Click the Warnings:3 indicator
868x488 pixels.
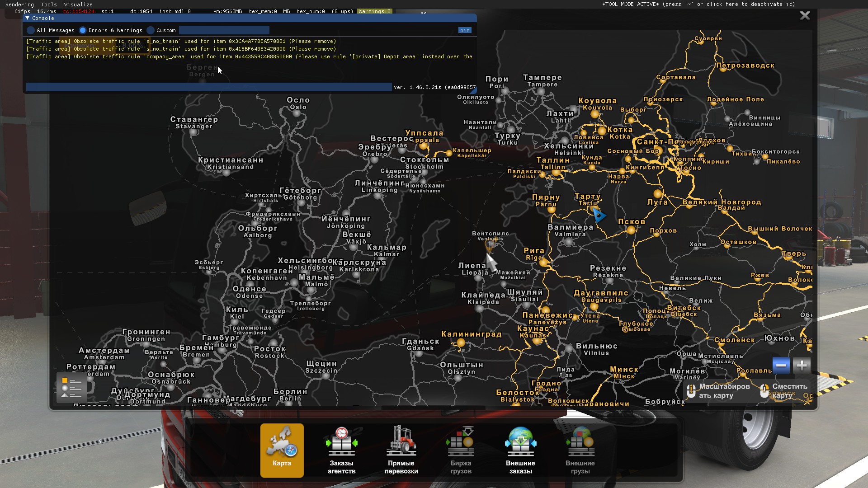tap(374, 11)
